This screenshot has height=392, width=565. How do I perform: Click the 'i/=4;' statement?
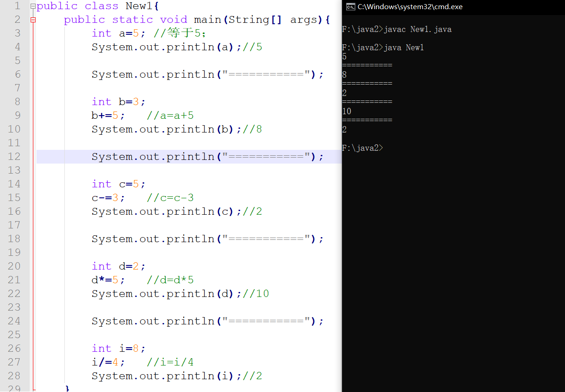tap(108, 362)
